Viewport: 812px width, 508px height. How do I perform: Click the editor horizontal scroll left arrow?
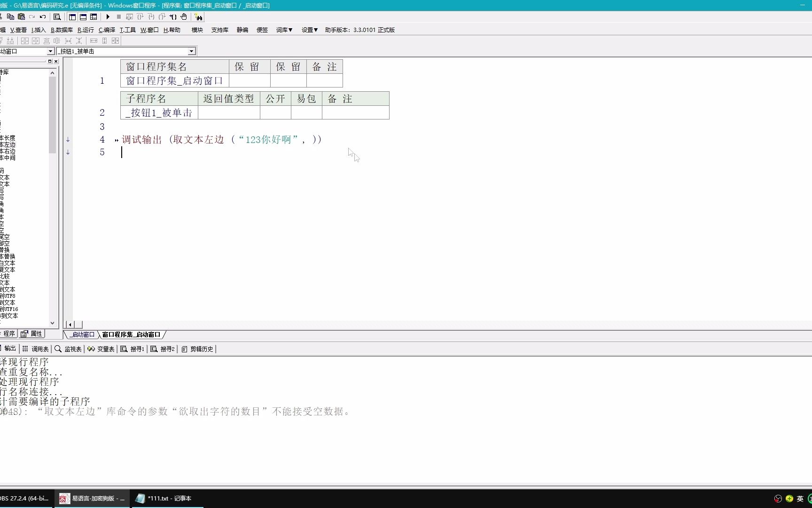click(x=70, y=325)
